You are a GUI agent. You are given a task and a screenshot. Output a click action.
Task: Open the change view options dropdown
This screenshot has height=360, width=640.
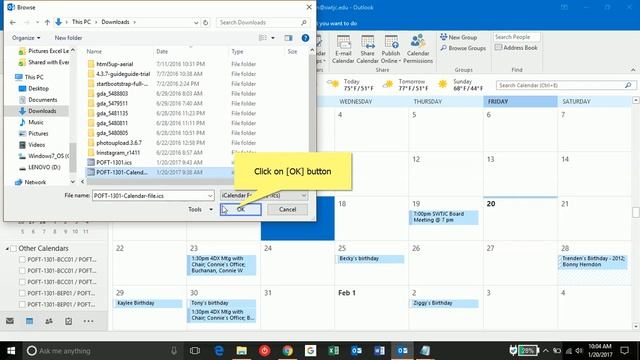(x=273, y=38)
